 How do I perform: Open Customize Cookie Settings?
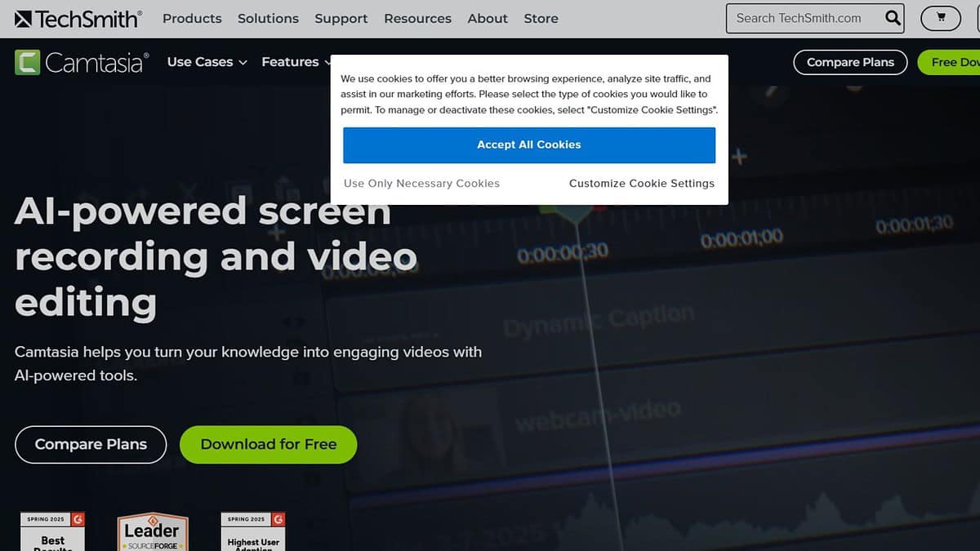click(x=642, y=184)
